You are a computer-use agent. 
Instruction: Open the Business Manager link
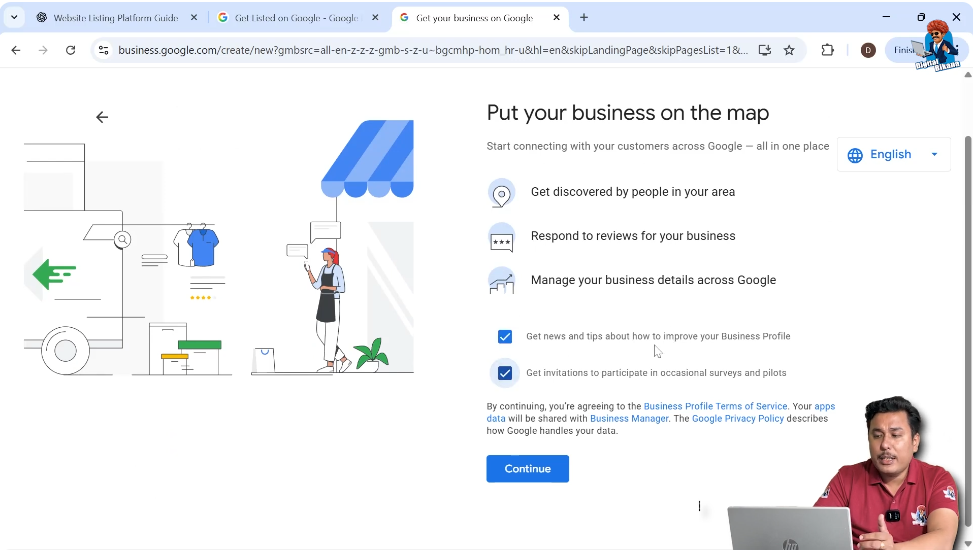click(629, 418)
